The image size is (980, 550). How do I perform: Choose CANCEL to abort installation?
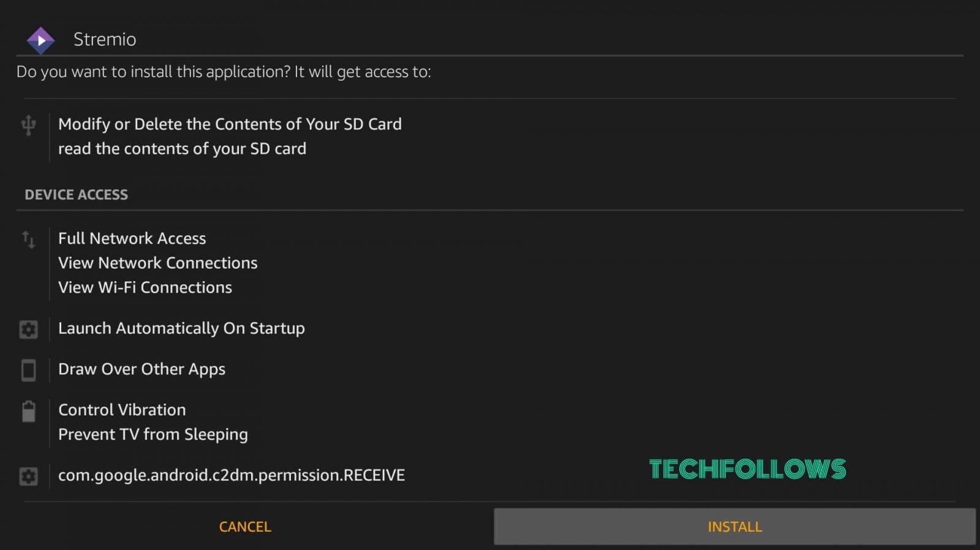[245, 527]
